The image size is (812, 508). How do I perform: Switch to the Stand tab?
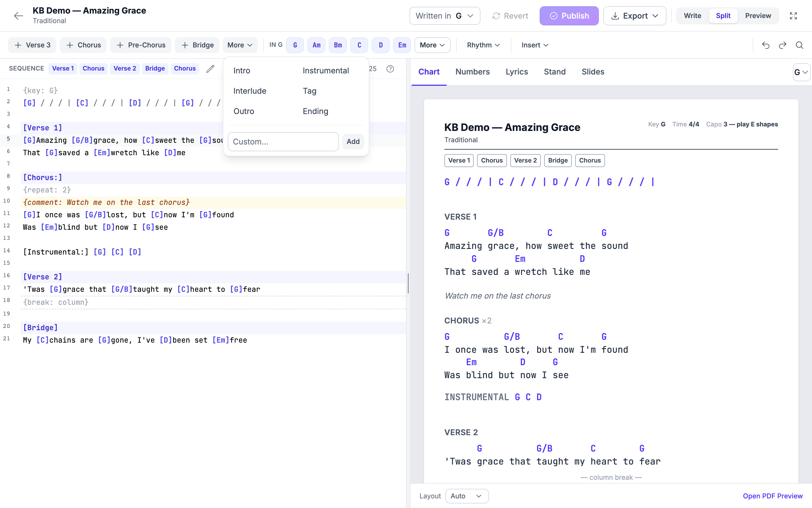click(555, 72)
